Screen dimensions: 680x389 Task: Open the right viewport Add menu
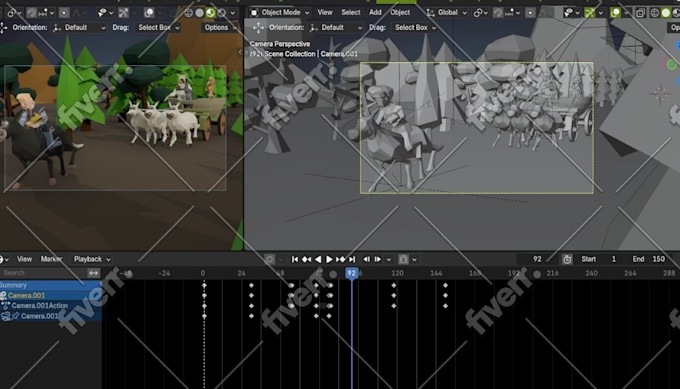point(375,13)
